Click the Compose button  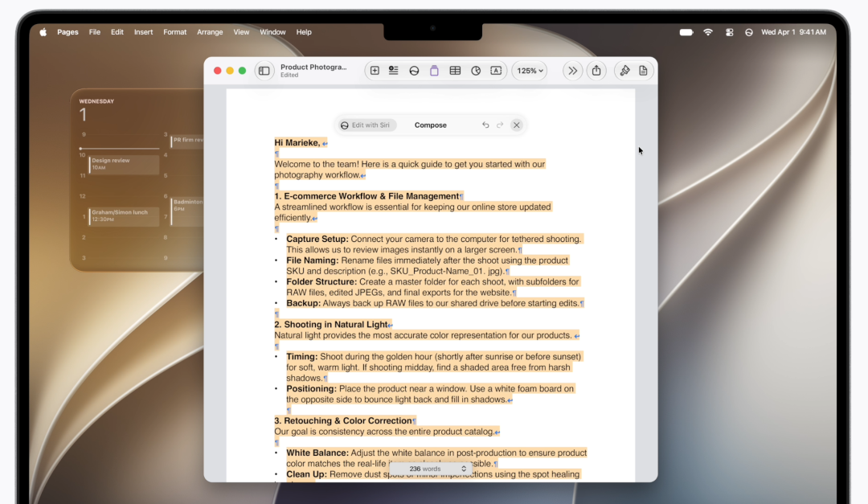(x=431, y=125)
